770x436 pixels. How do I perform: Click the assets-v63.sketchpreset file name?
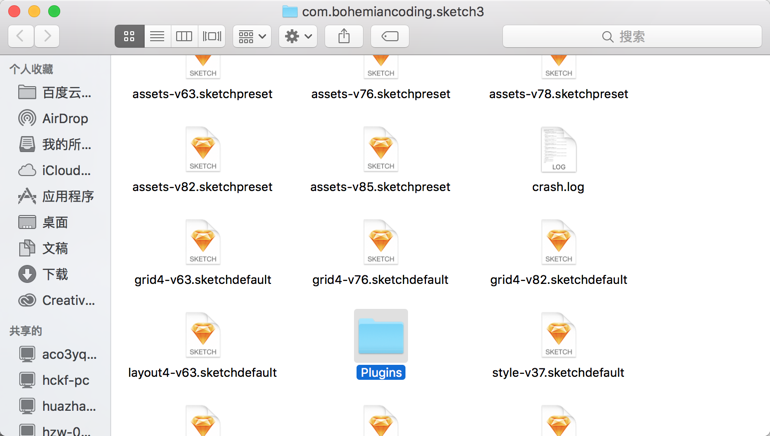point(202,94)
